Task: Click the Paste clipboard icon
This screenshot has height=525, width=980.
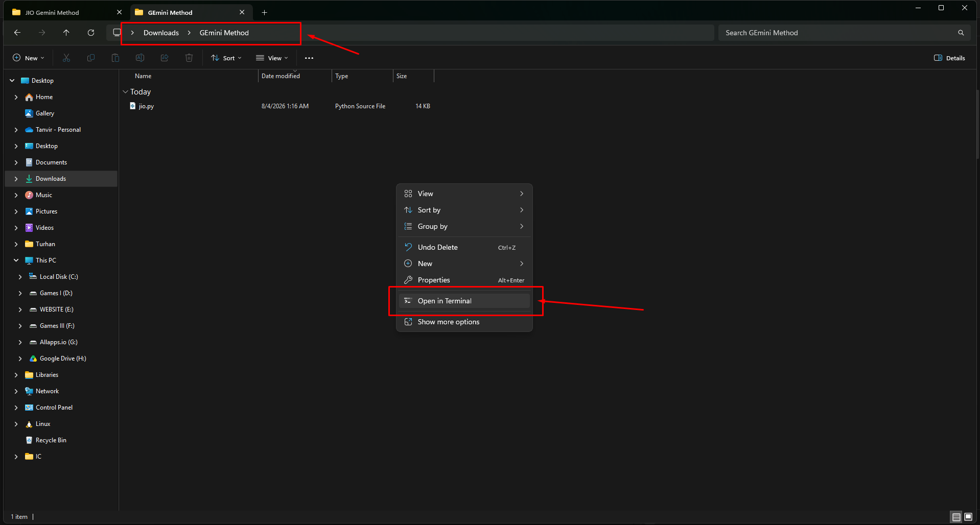Action: tap(115, 58)
